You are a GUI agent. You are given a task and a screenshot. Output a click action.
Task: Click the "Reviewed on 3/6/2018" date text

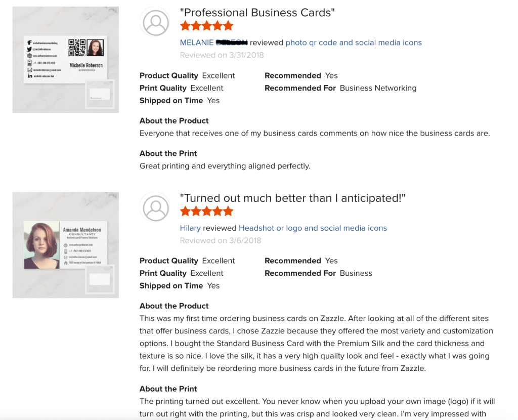221,240
